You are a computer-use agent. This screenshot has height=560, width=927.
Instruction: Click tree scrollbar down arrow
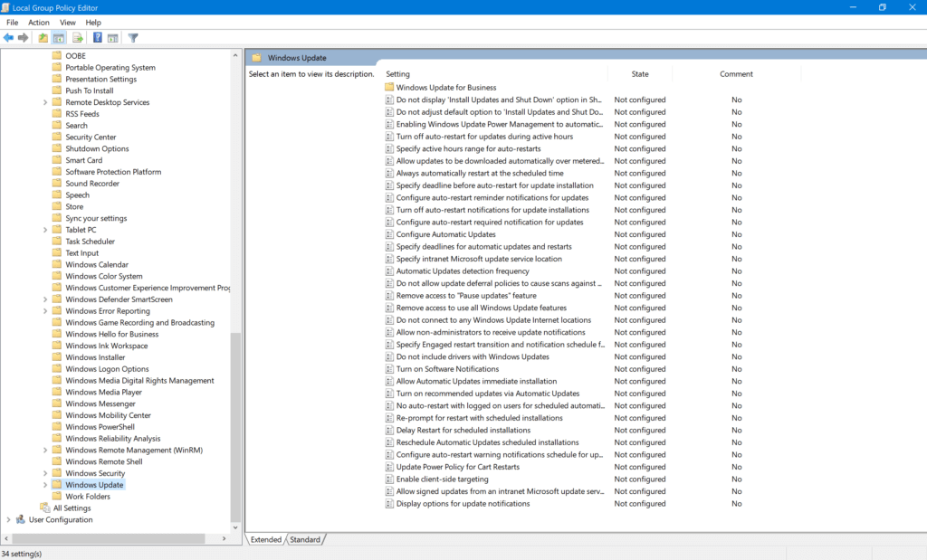tap(235, 527)
